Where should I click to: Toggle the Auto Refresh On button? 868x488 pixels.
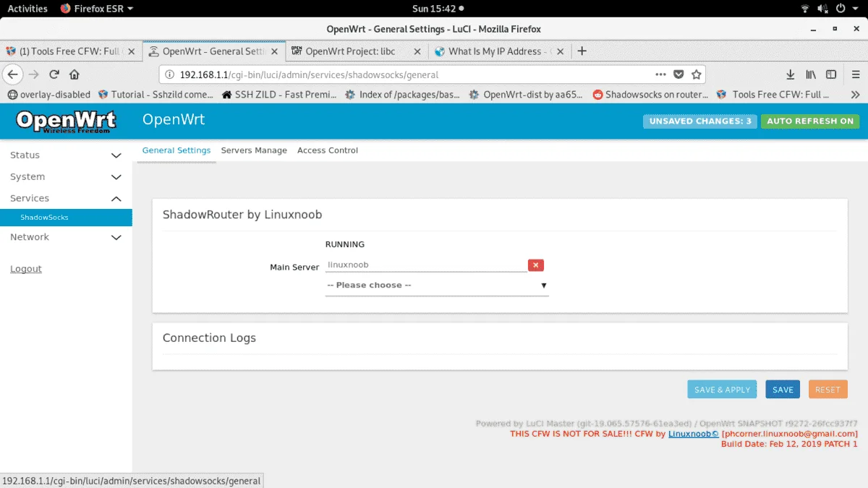coord(810,121)
